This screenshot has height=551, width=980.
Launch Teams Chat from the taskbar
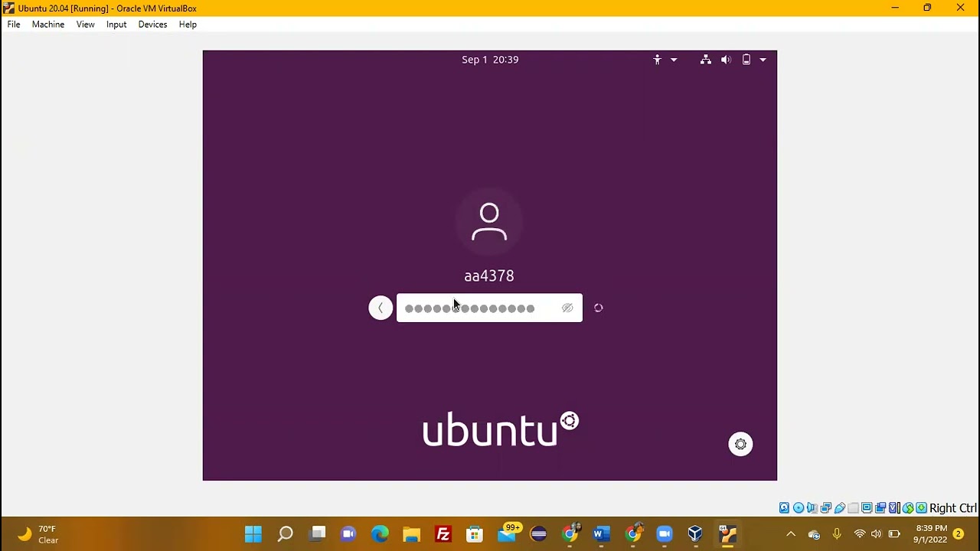click(348, 533)
